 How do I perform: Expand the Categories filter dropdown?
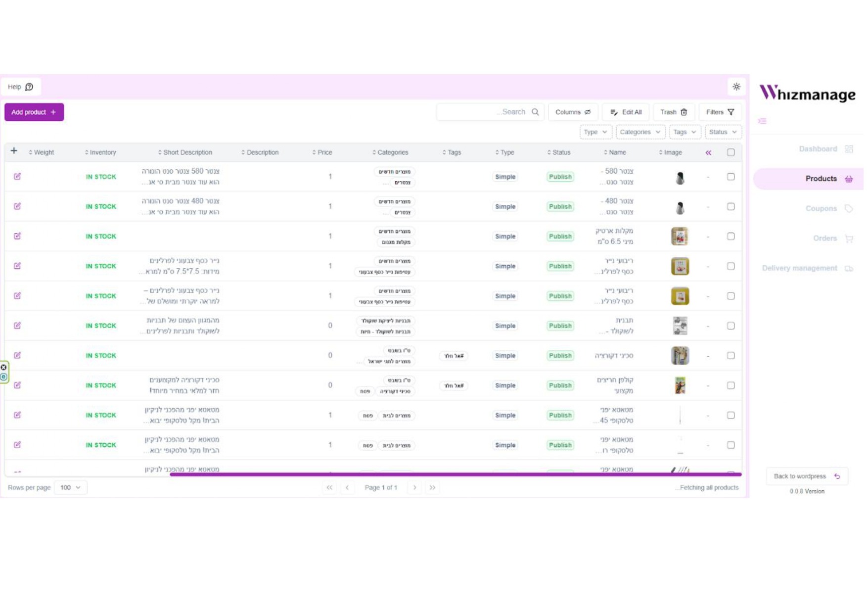pyautogui.click(x=640, y=132)
